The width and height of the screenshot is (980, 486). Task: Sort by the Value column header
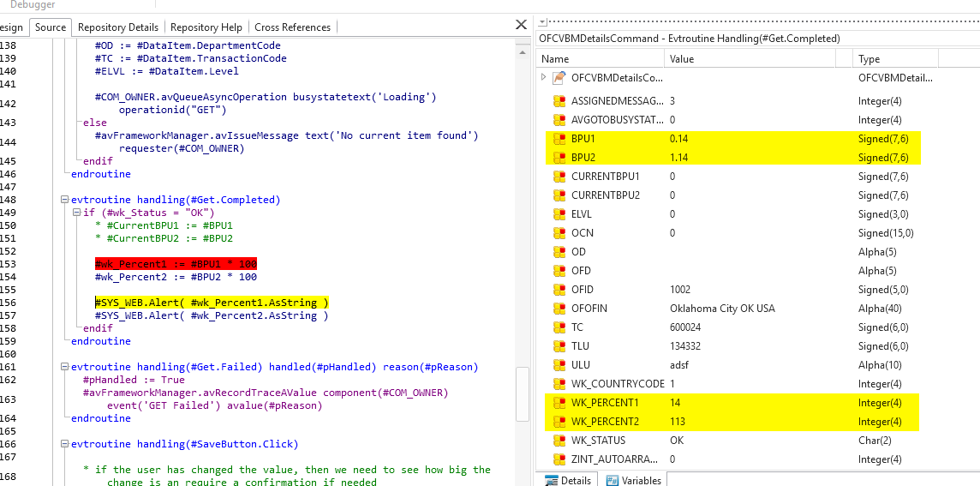750,59
